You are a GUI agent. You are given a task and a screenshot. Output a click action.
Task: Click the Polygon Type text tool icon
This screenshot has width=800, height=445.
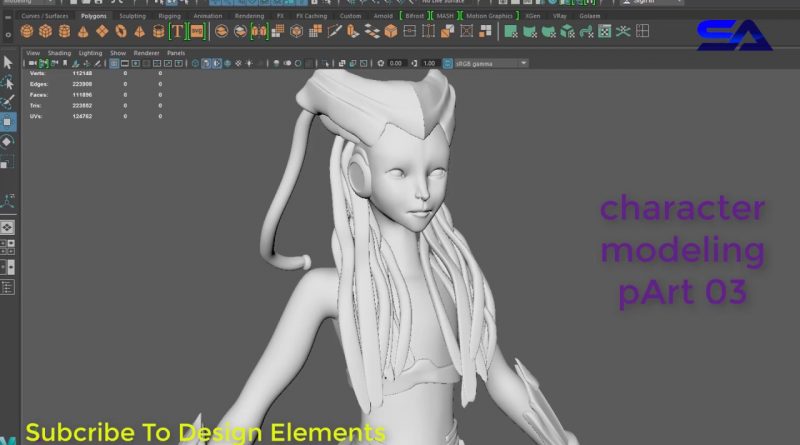(177, 31)
